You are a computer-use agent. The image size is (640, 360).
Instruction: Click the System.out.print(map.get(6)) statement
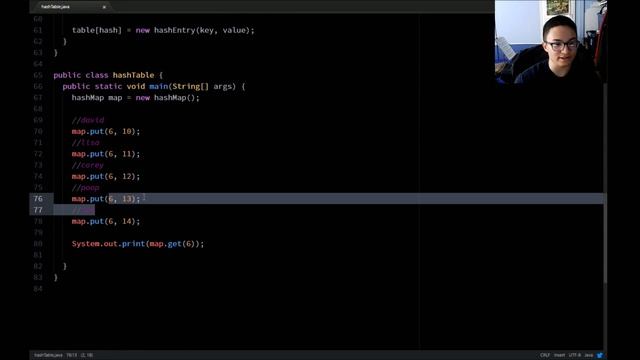point(138,244)
